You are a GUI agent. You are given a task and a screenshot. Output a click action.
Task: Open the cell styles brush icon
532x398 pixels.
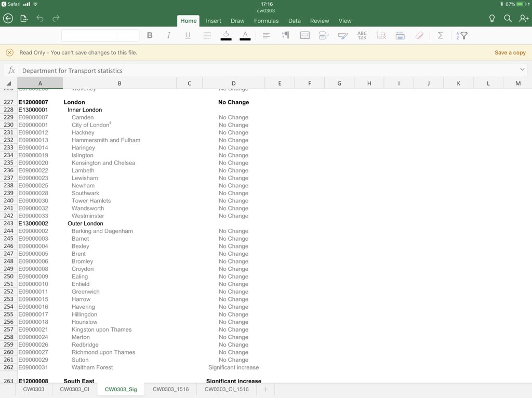[x=343, y=35]
